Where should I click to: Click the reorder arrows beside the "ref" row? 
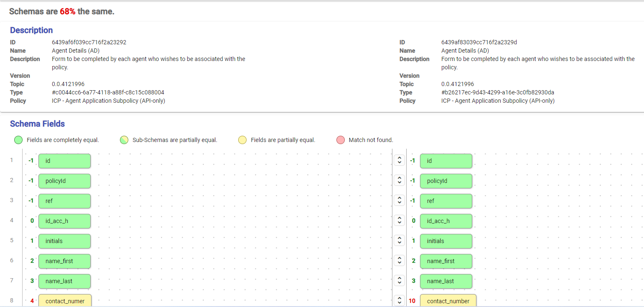click(399, 200)
